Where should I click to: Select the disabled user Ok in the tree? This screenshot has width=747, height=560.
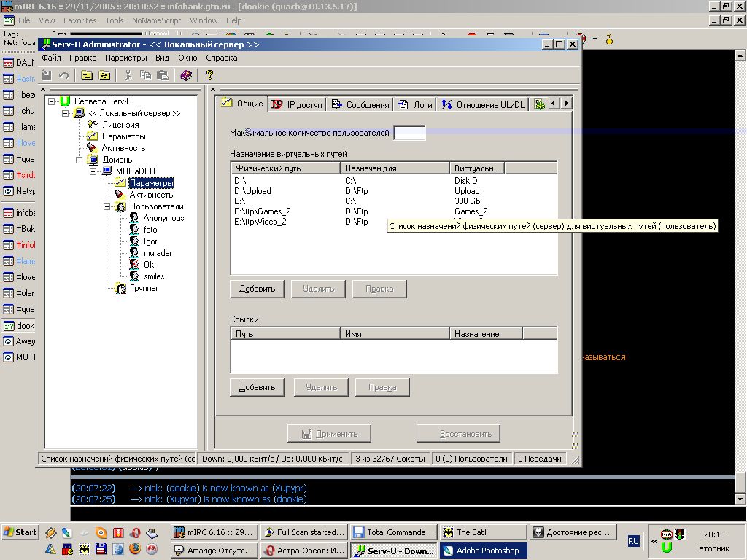point(149,265)
